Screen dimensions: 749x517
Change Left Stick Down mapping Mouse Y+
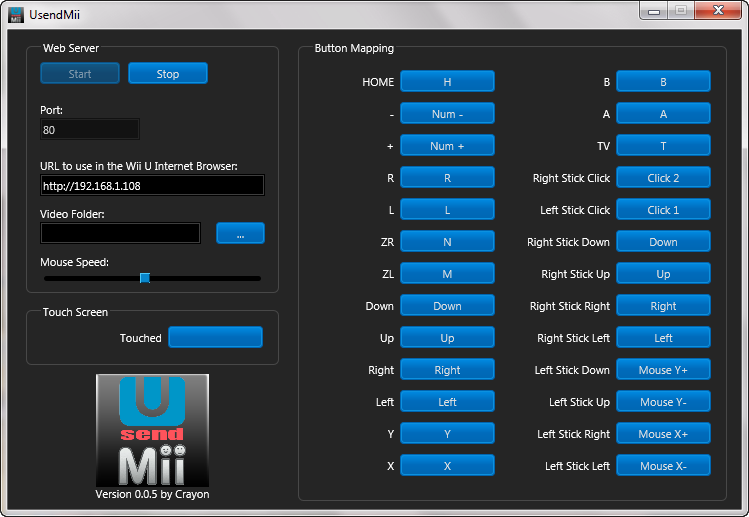[x=663, y=369]
